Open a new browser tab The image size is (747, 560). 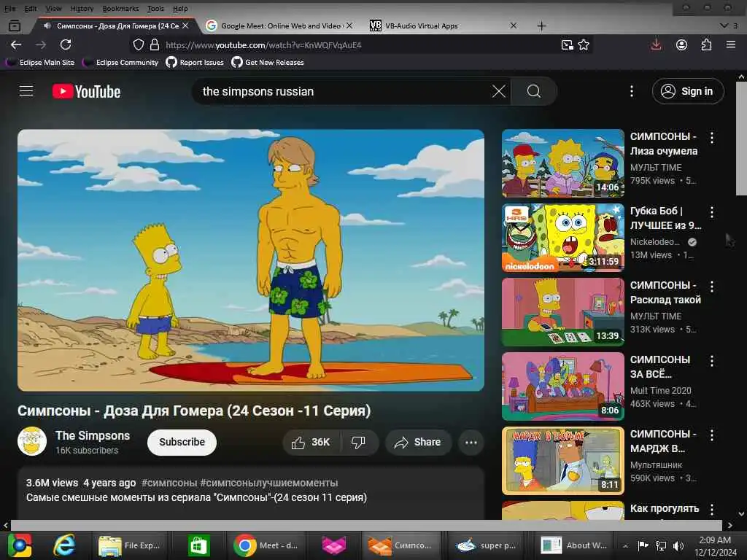coord(542,26)
